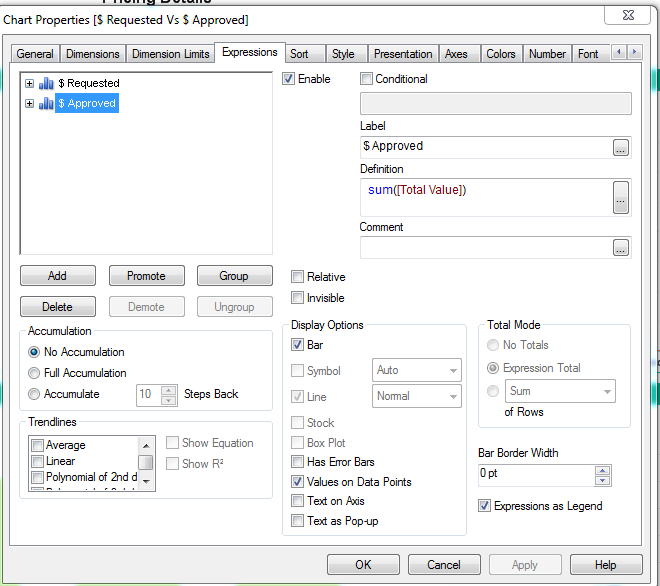Select the Accumulate steps back radio
660x586 pixels.
pos(34,394)
